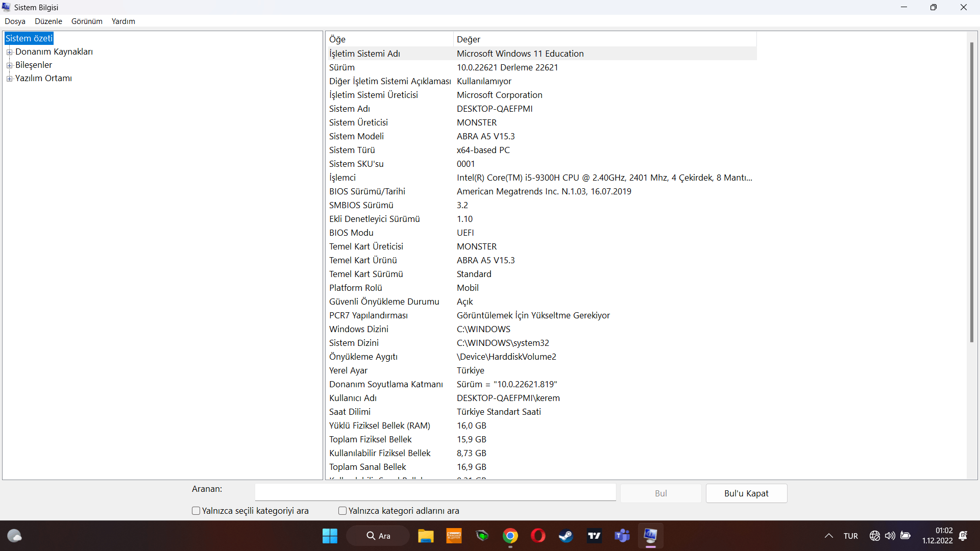
Task: Expand the Bileşenler tree node
Action: (x=9, y=65)
